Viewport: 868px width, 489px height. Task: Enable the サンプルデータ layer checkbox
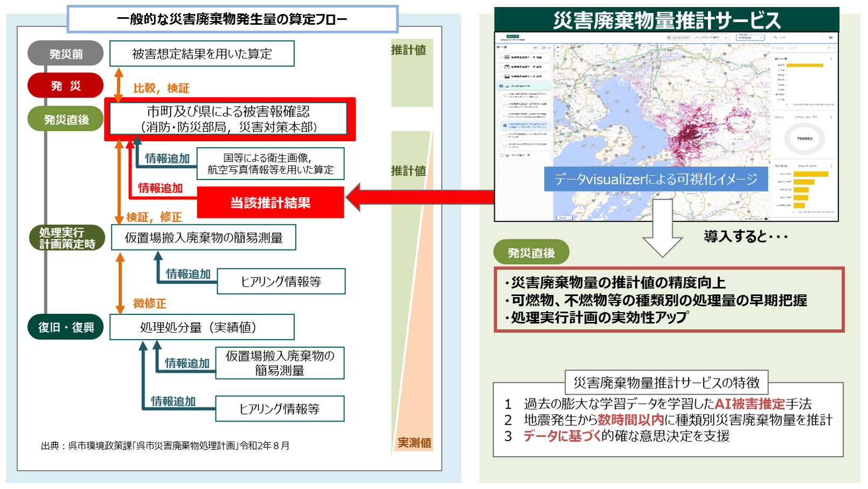tap(501, 155)
